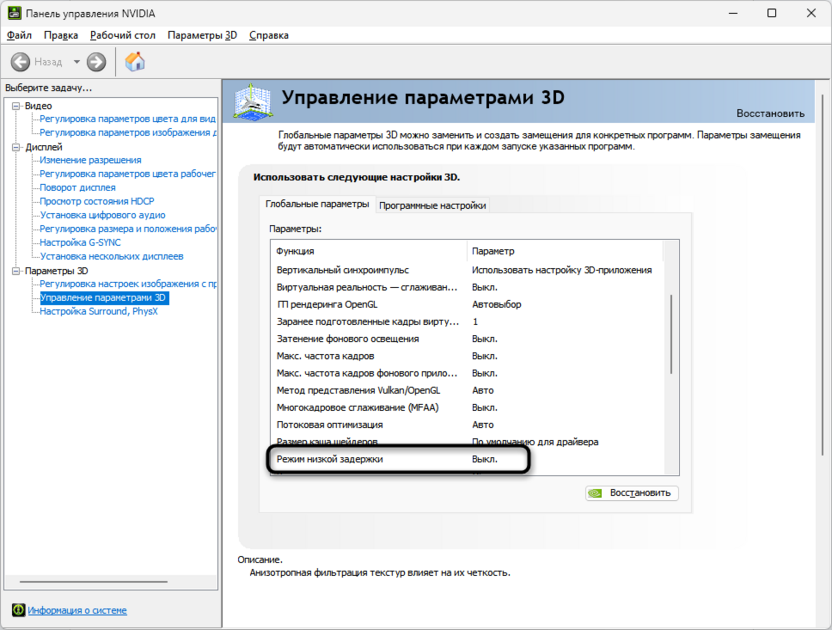Open the Справка menu

point(269,35)
